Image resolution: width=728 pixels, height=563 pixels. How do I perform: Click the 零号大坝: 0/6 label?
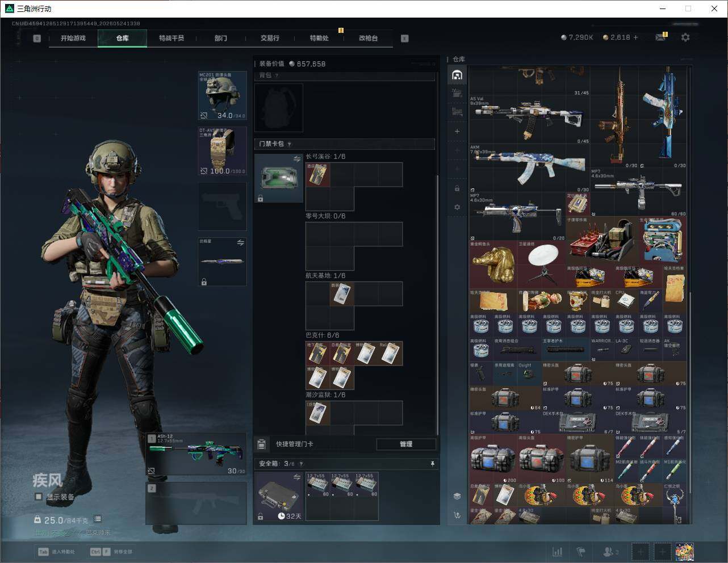[x=325, y=216]
